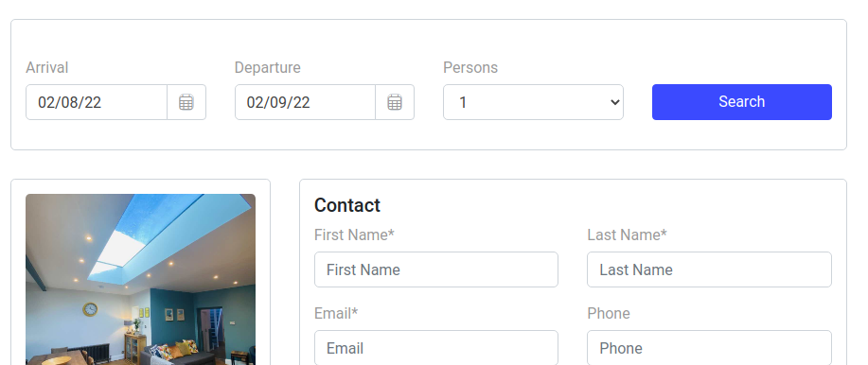The height and width of the screenshot is (365, 868).
Task: Click the Persons field label
Action: (470, 67)
